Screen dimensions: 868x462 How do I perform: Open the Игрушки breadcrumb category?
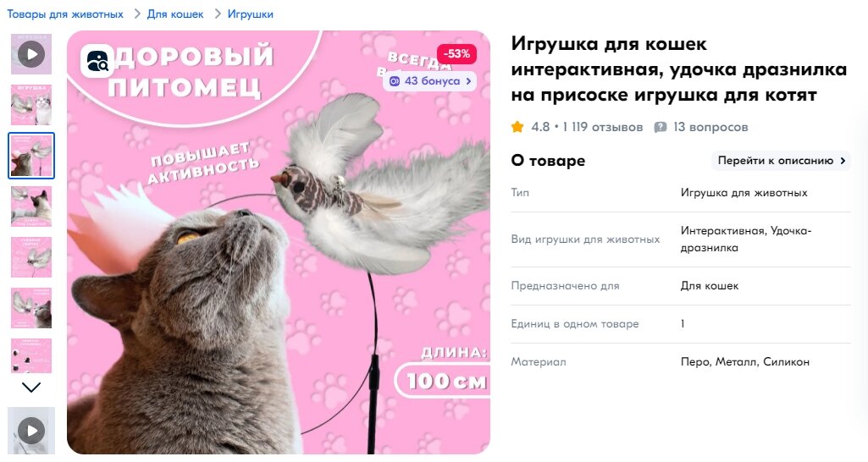250,14
